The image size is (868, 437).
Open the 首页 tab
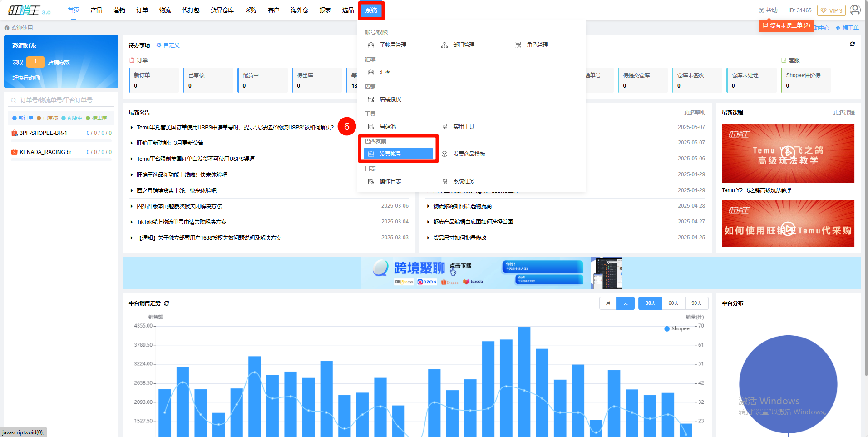point(74,10)
